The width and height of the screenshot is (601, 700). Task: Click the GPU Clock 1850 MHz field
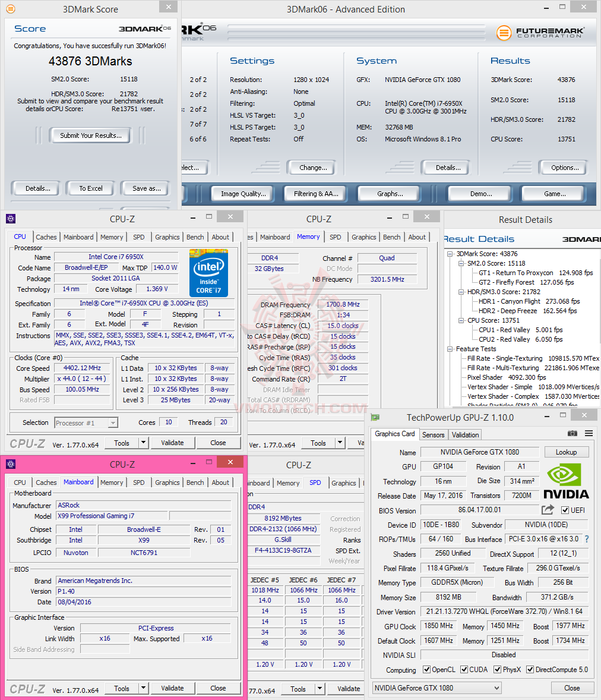[x=439, y=626]
